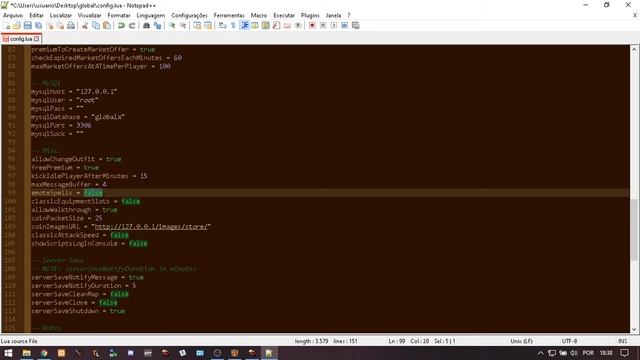
Task: Toggle synchronized vertical scrolling icon
Action: coord(197,25)
